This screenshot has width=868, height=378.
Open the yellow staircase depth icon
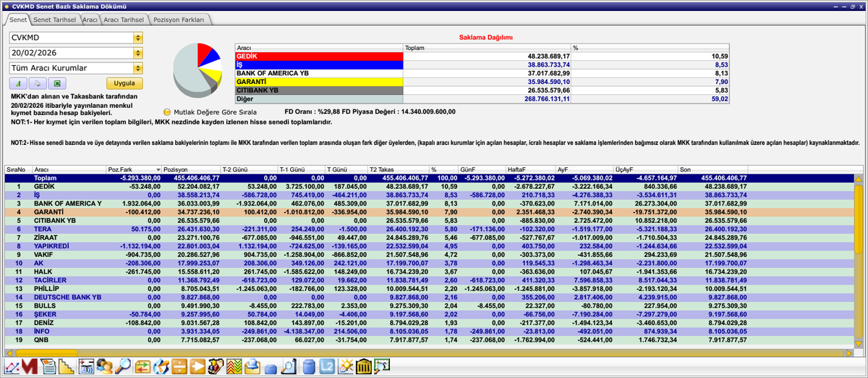click(67, 367)
